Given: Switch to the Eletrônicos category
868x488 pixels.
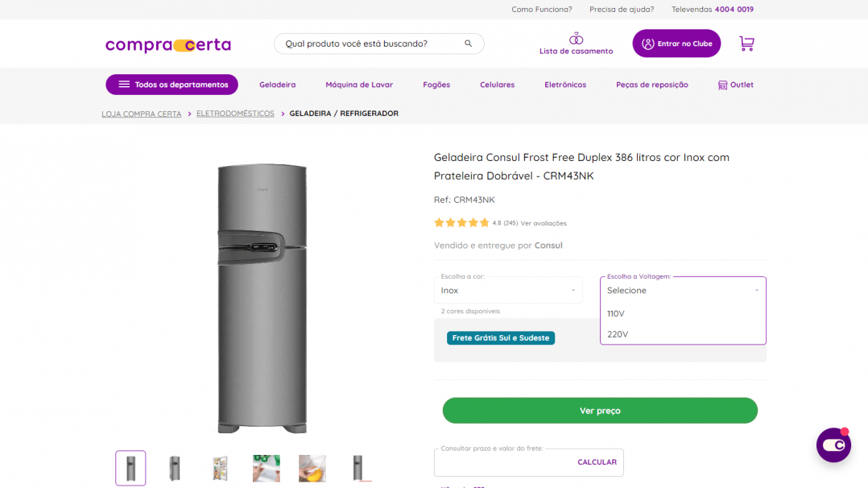Looking at the screenshot, I should point(564,84).
